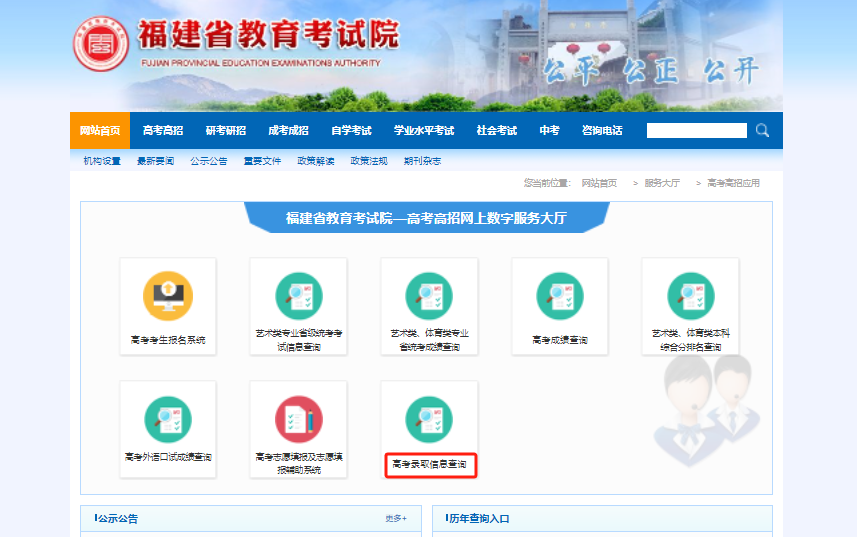Click the 艺术类、体育类专业省统考成绩查询 icon

point(429,296)
